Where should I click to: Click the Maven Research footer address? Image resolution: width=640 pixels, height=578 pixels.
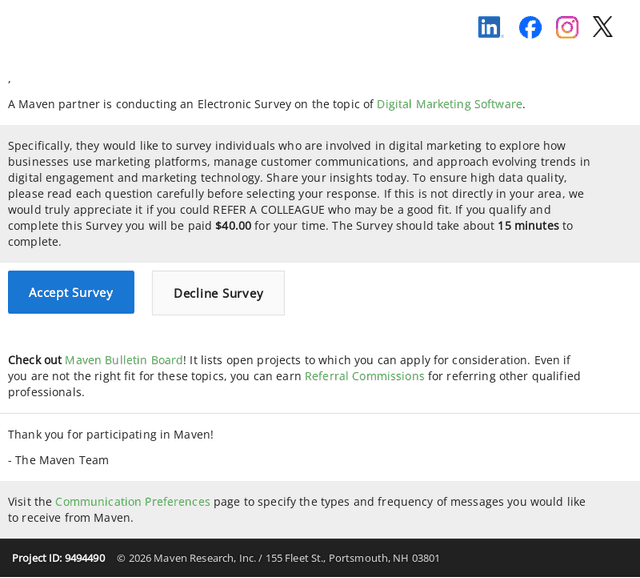pyautogui.click(x=278, y=558)
